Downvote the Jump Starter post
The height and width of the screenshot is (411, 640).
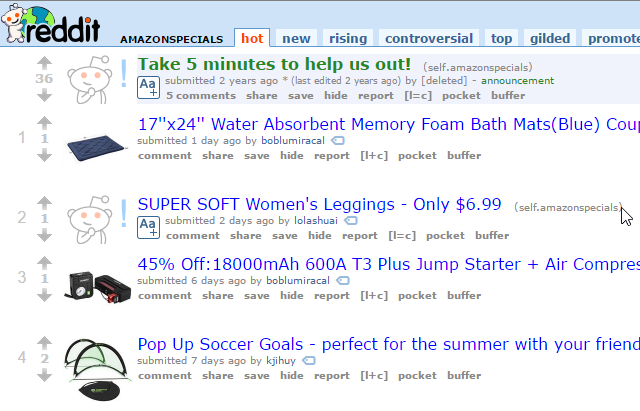[44, 295]
